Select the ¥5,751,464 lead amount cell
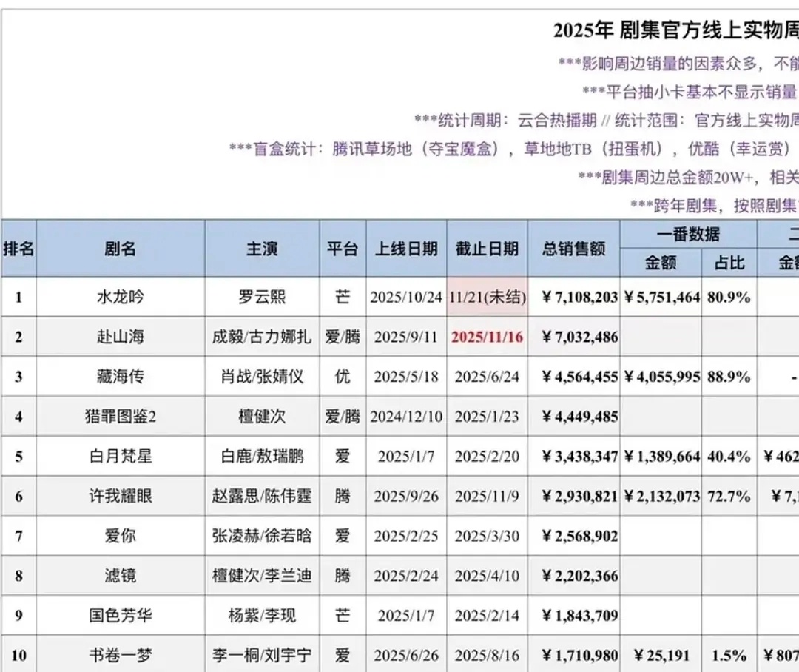This screenshot has height=672, width=799. click(661, 297)
